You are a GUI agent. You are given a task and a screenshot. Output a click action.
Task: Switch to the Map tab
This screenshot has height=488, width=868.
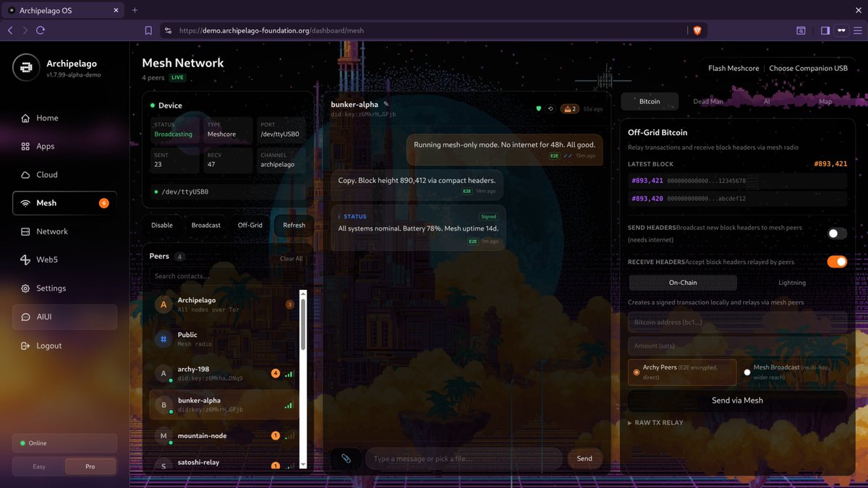click(825, 101)
